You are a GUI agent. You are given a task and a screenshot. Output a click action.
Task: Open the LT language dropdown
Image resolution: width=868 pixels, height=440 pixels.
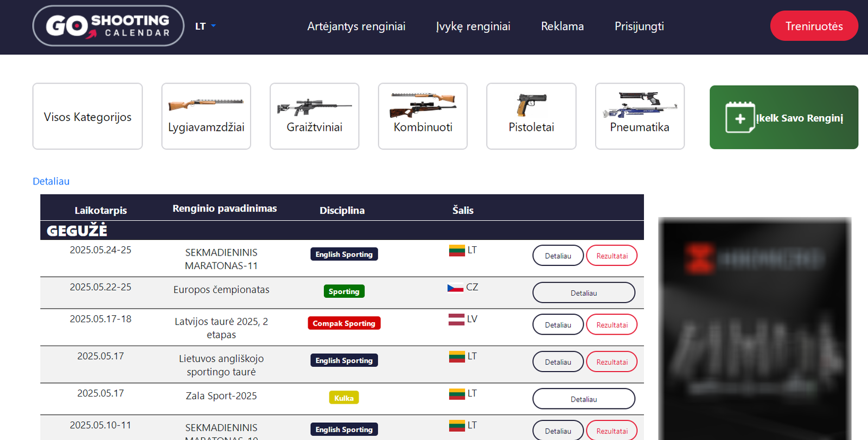pos(205,26)
